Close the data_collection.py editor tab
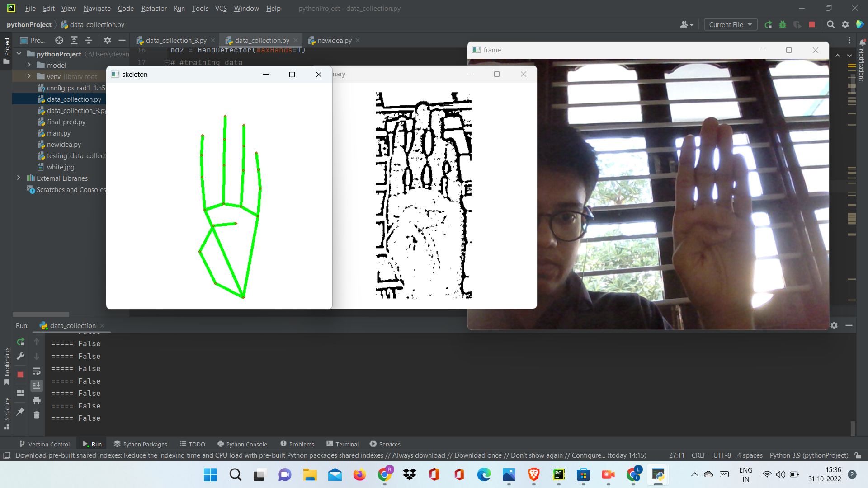The height and width of the screenshot is (488, 868). coord(296,40)
